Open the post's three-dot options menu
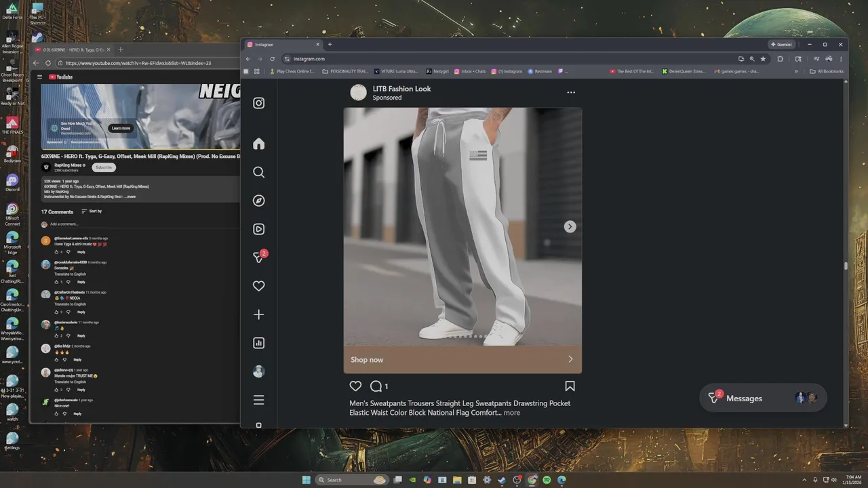 (x=571, y=92)
